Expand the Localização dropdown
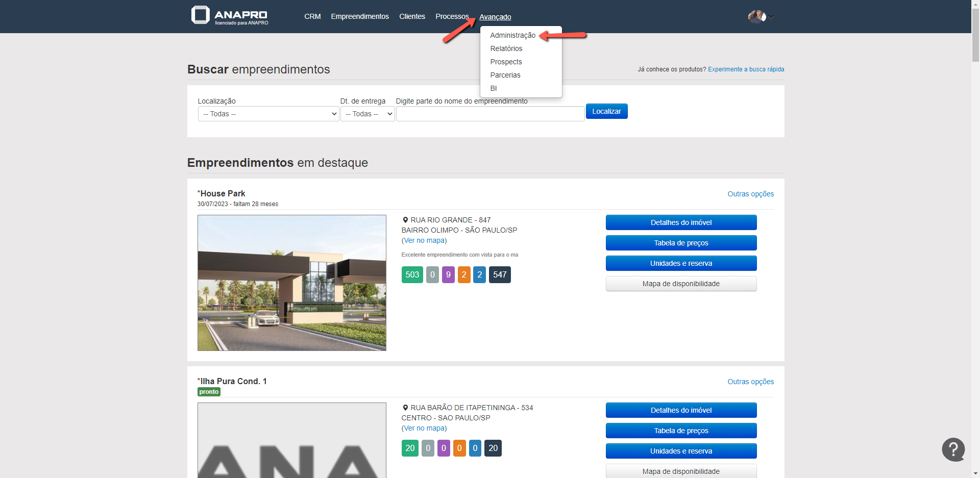980x478 pixels. pos(268,114)
